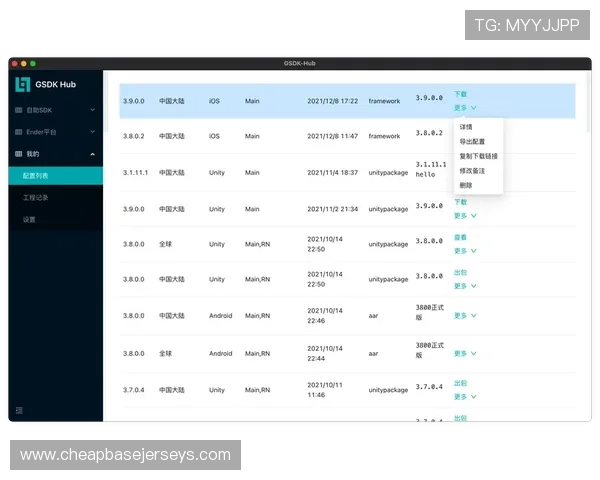Click the hello remark in the 3.1.11.1 row
Image resolution: width=600 pixels, height=480 pixels.
pos(425,175)
